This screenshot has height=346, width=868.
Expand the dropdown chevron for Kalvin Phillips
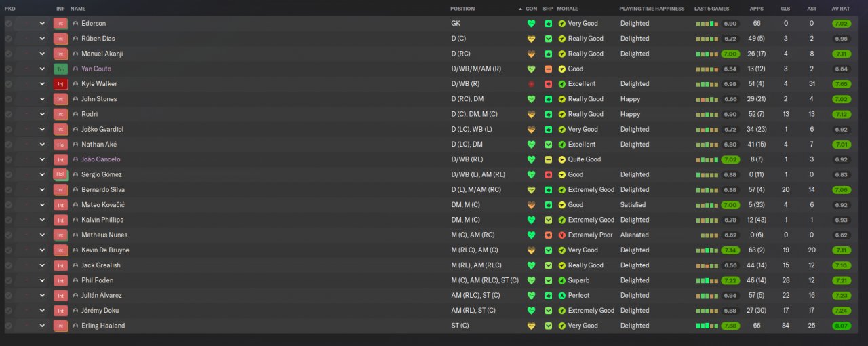[42, 220]
